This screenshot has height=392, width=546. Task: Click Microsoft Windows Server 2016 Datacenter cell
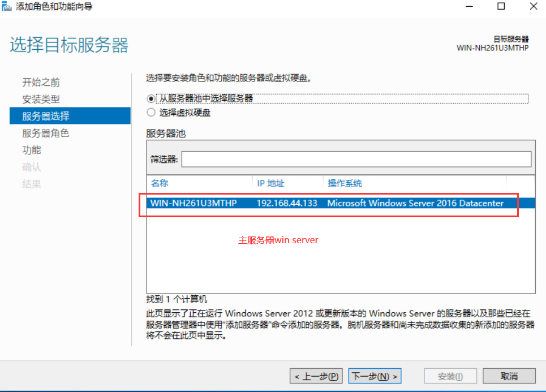click(x=415, y=203)
